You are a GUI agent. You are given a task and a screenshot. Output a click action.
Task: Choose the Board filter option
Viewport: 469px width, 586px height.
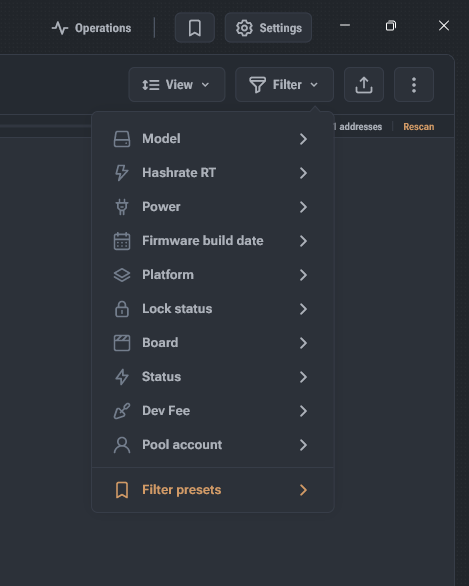[x=213, y=343]
